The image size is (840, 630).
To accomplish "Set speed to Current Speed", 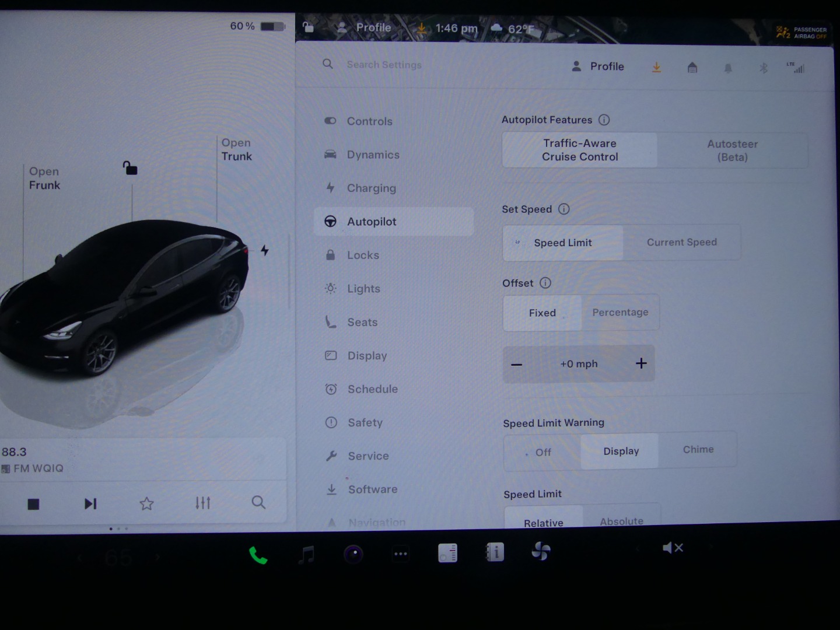I will pyautogui.click(x=681, y=242).
